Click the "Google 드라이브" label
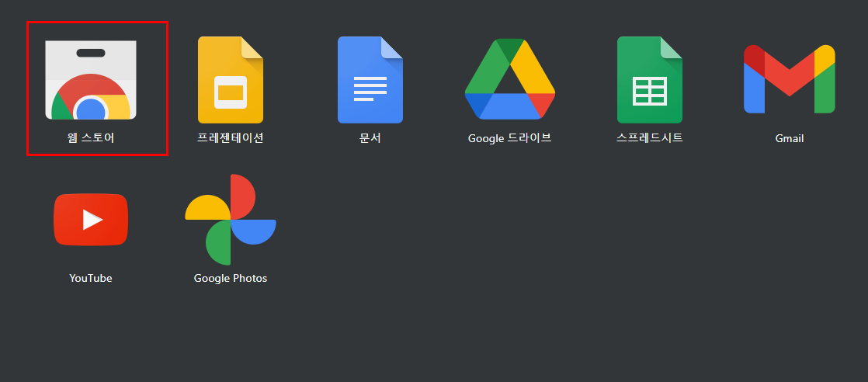 (510, 138)
